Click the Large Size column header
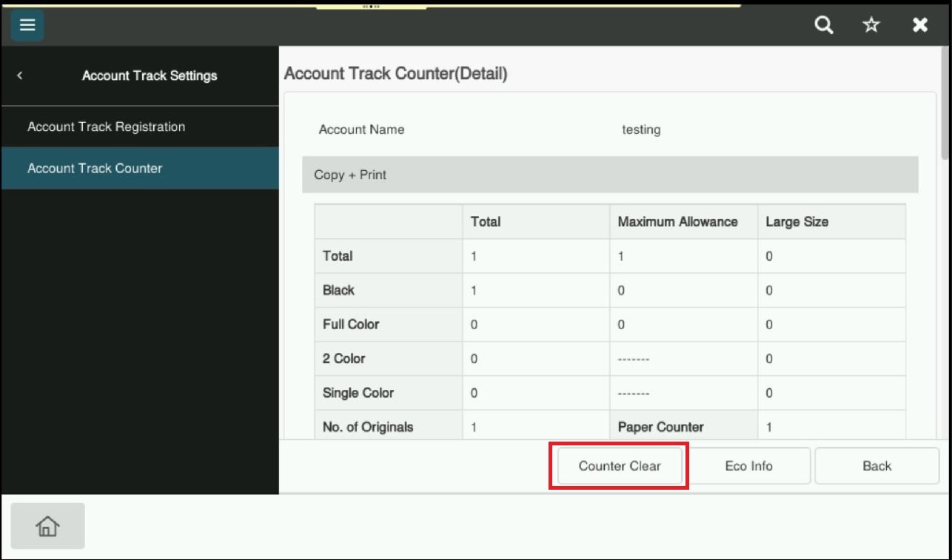Image resolution: width=952 pixels, height=560 pixels. [797, 222]
